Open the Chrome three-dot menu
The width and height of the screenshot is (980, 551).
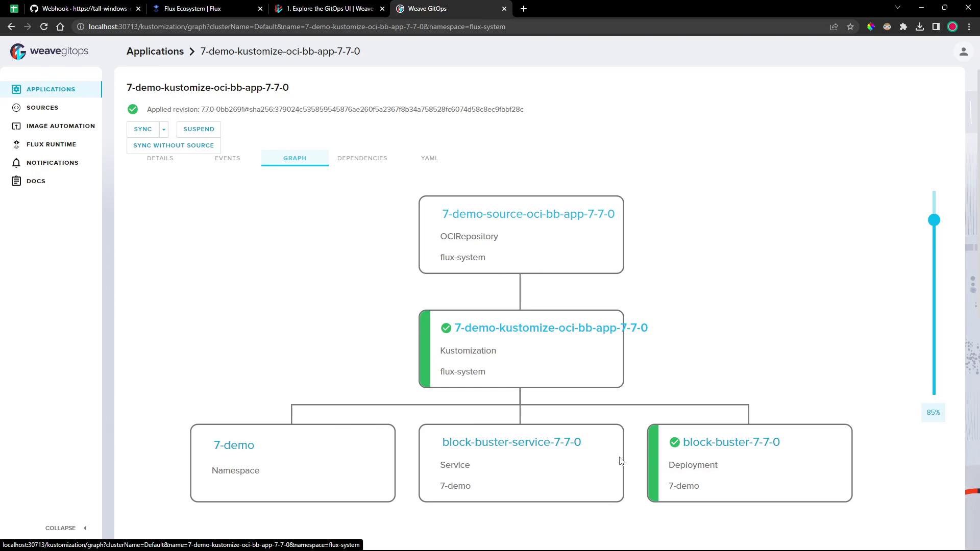point(969,27)
